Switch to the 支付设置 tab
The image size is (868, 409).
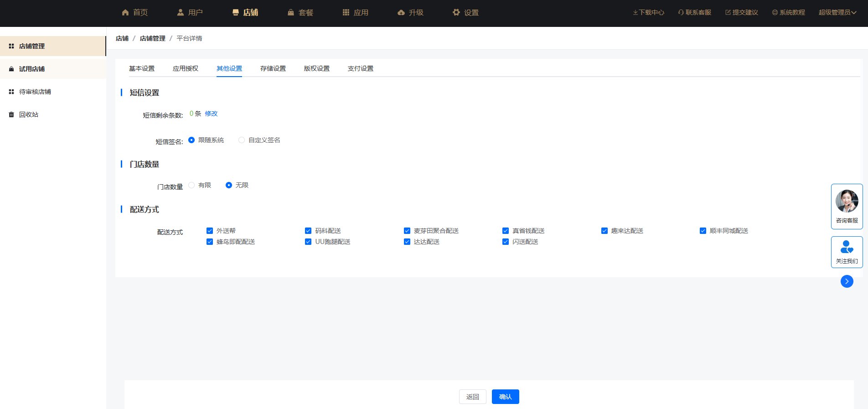pyautogui.click(x=360, y=68)
